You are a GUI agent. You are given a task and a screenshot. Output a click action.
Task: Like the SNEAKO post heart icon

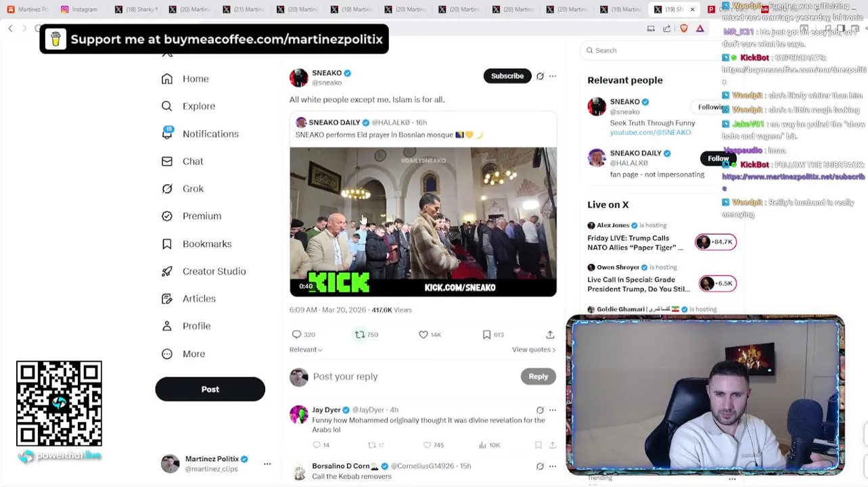coord(423,334)
